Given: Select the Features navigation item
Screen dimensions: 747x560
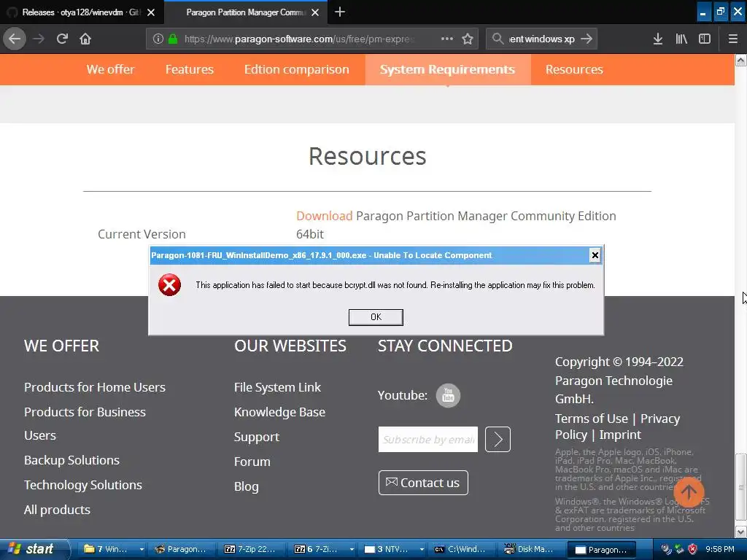Looking at the screenshot, I should 189,69.
